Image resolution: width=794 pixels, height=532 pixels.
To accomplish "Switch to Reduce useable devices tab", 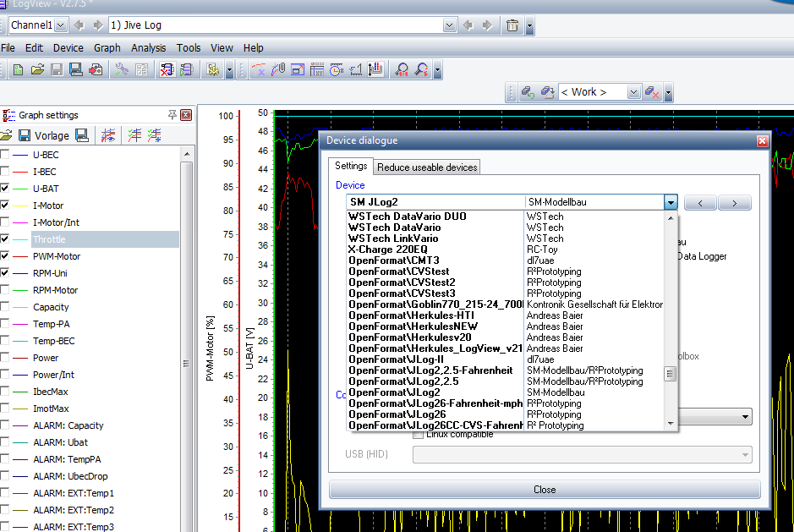I will pos(427,167).
